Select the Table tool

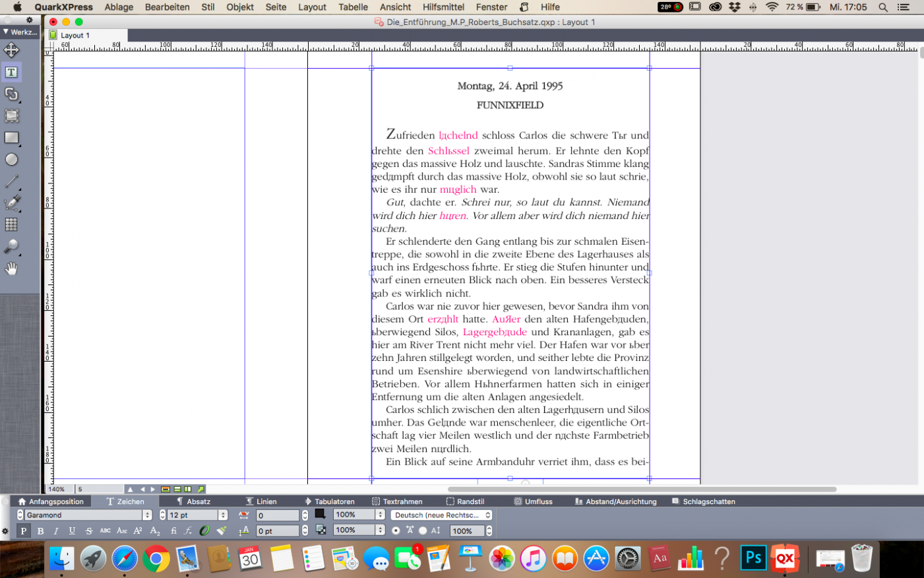[11, 225]
